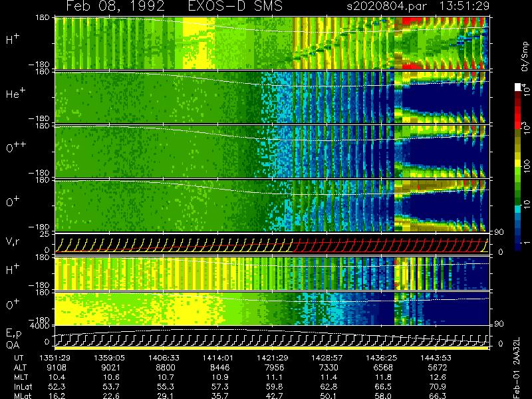Click the ALT value "8800"

[x=166, y=368]
